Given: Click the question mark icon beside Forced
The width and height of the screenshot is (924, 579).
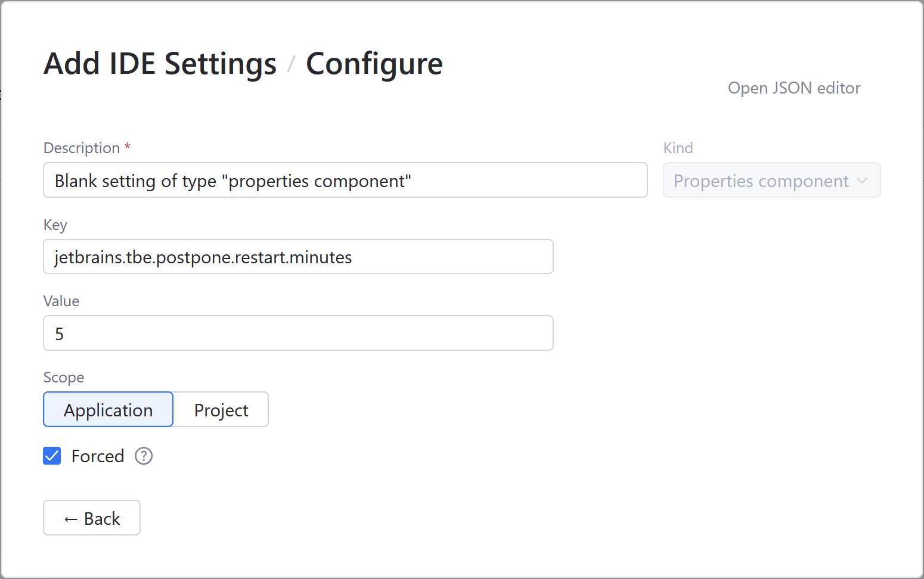Looking at the screenshot, I should point(143,456).
